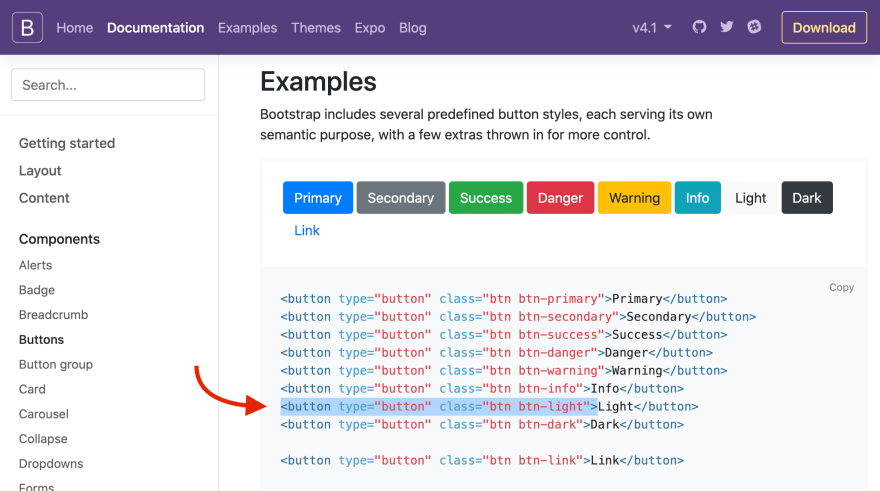Click the highlighted btn-light code line
The width and height of the screenshot is (880, 491).
pos(489,406)
